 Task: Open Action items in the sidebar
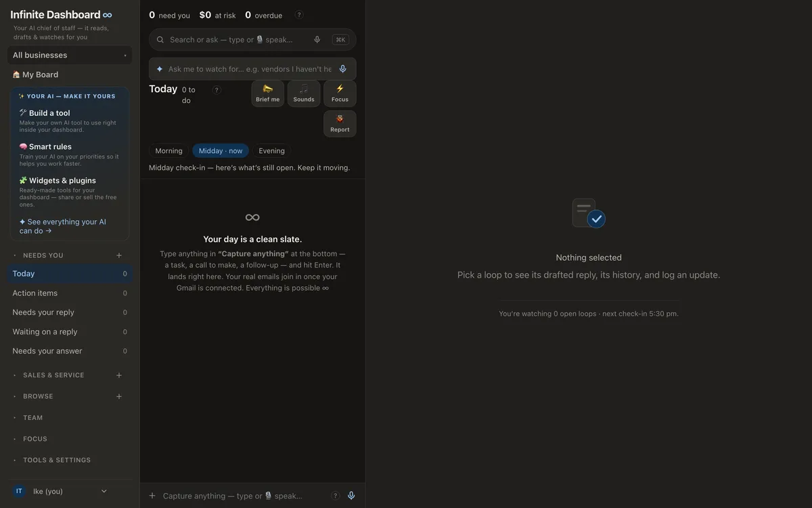coord(70,293)
